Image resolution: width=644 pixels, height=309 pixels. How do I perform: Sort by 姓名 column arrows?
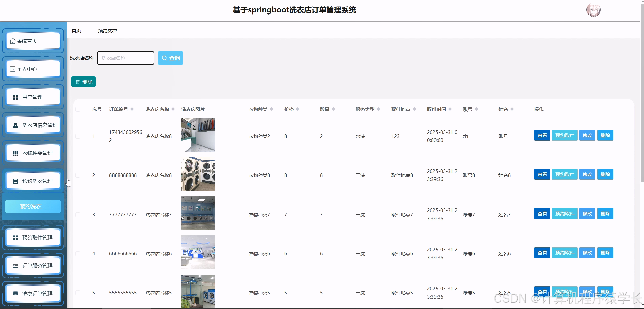pos(512,109)
